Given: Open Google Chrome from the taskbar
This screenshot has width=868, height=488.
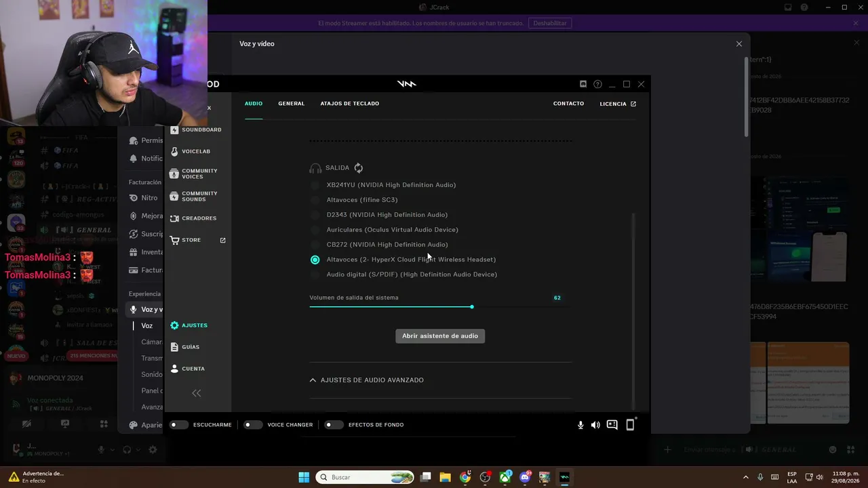Looking at the screenshot, I should (465, 477).
